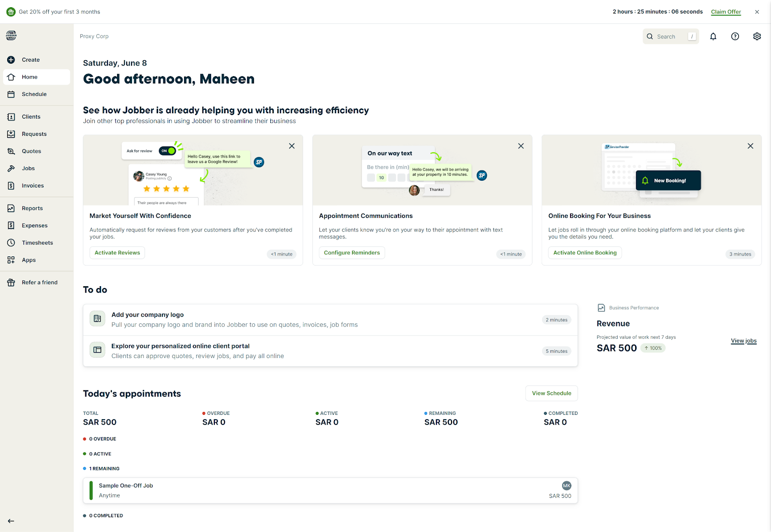Open the help question mark icon

click(x=735, y=36)
